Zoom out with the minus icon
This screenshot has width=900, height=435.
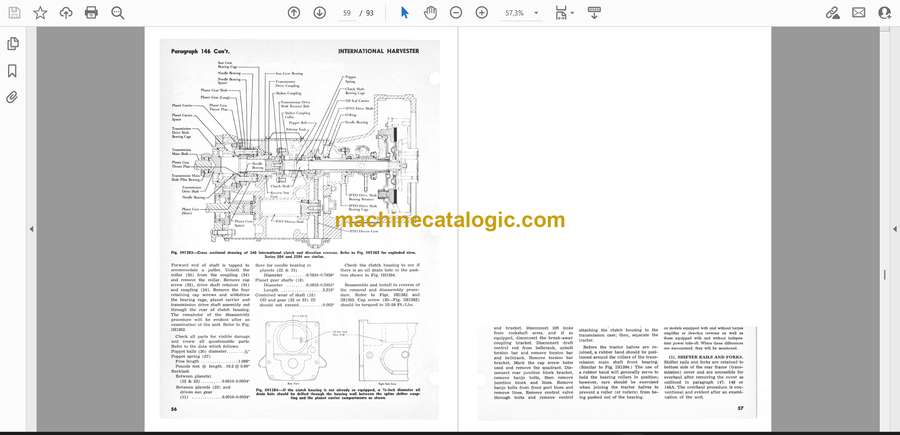pyautogui.click(x=456, y=13)
